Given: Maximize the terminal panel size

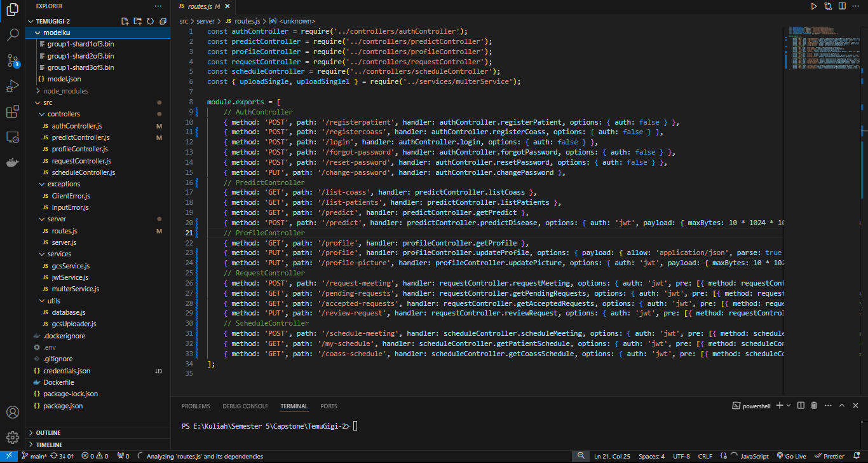Looking at the screenshot, I should pyautogui.click(x=842, y=406).
